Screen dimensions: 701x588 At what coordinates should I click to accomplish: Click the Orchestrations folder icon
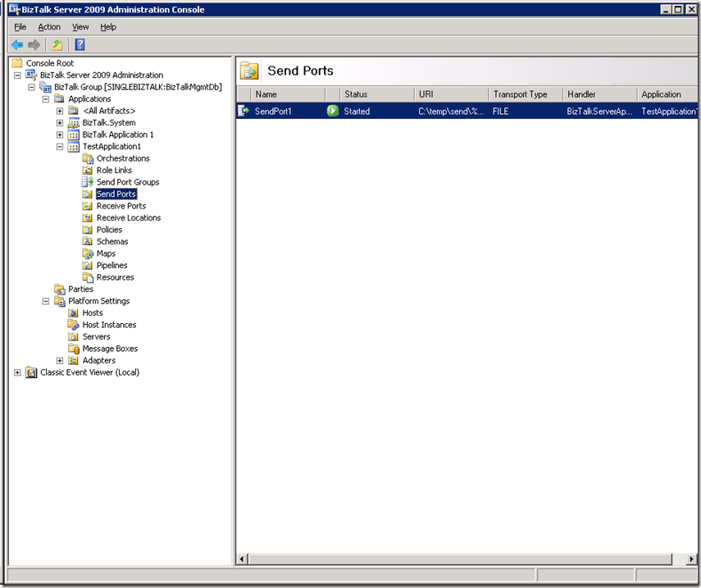88,158
